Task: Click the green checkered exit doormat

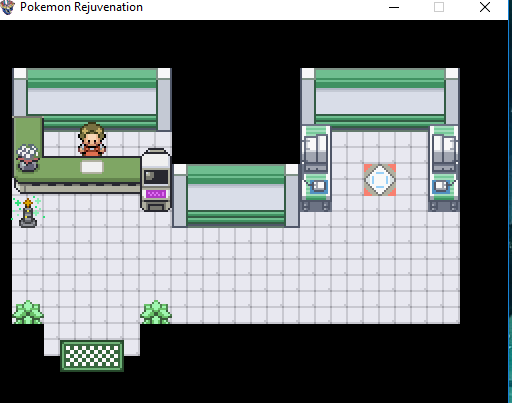Action: point(92,356)
